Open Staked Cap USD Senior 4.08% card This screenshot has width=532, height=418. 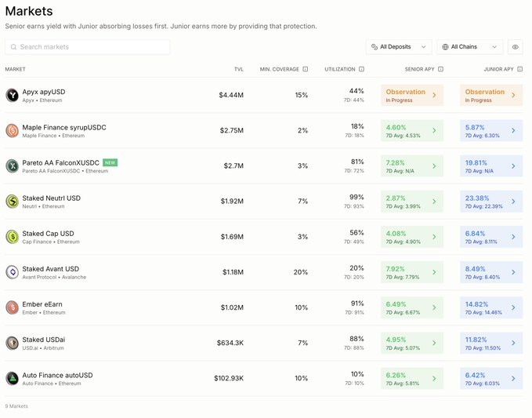[412, 237]
